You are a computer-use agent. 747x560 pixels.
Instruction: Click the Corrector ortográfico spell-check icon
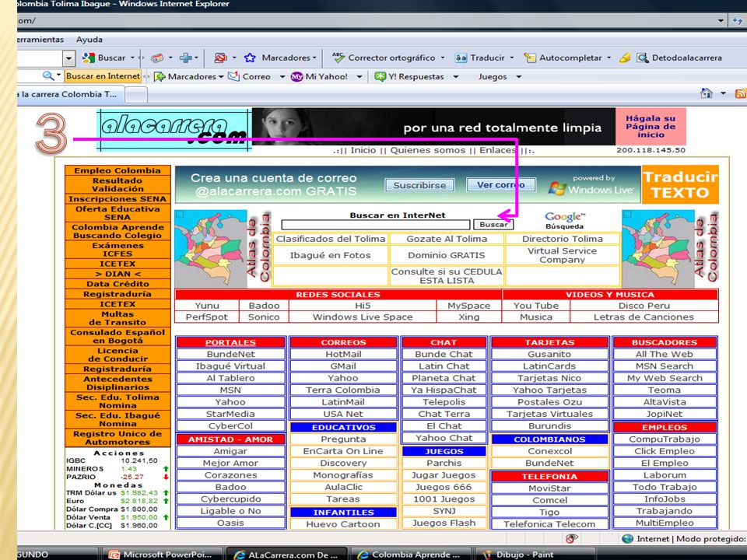click(x=338, y=58)
